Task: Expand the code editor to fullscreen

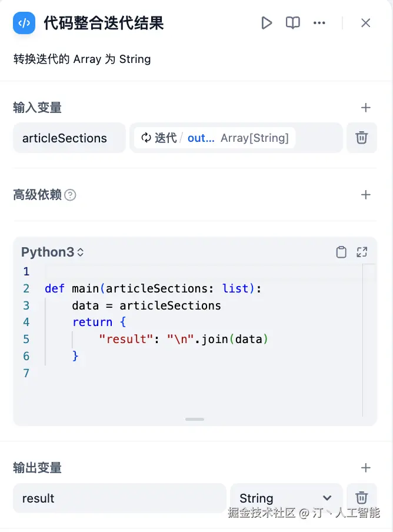Action: point(362,252)
